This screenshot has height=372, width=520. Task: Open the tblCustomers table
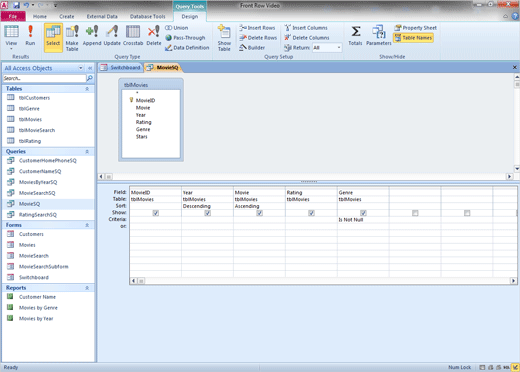coord(34,98)
